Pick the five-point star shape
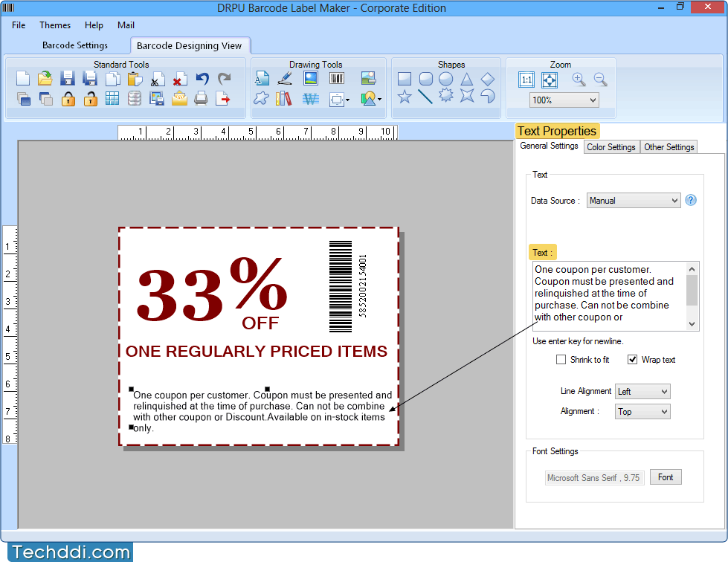 click(405, 97)
